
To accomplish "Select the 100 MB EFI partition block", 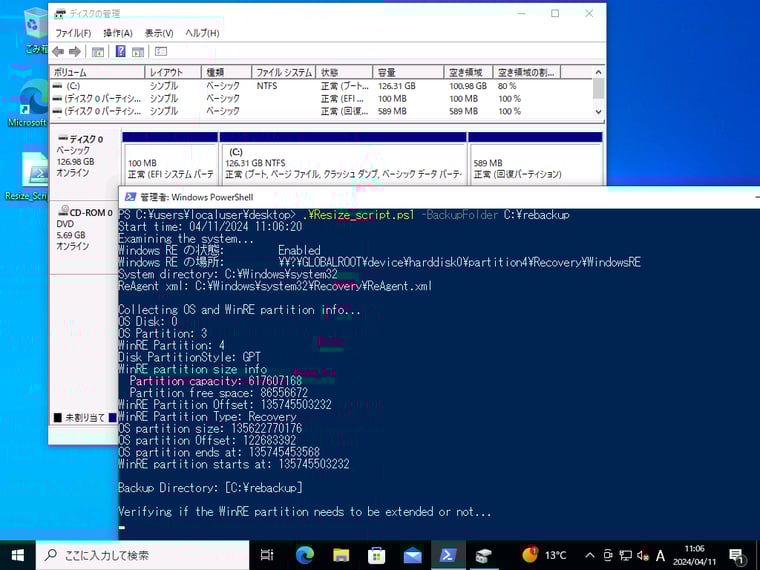I will 170,159.
